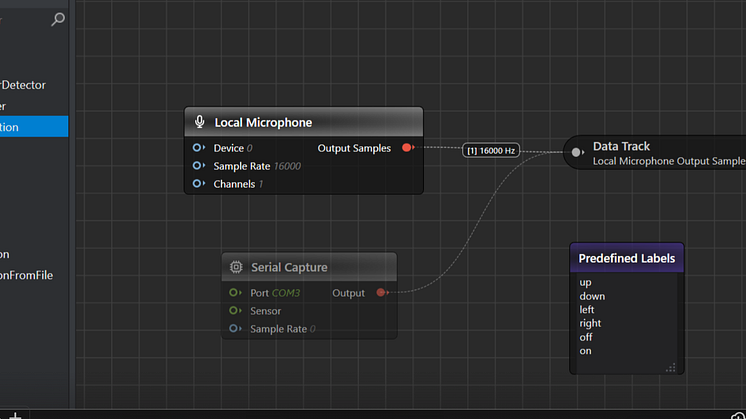This screenshot has height=419, width=746.
Task: Select the Device input port
Action: [198, 148]
